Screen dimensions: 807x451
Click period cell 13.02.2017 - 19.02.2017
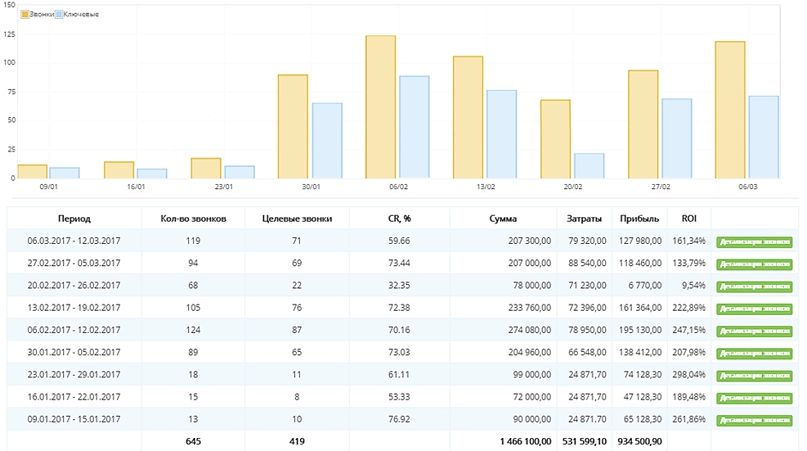[74, 308]
